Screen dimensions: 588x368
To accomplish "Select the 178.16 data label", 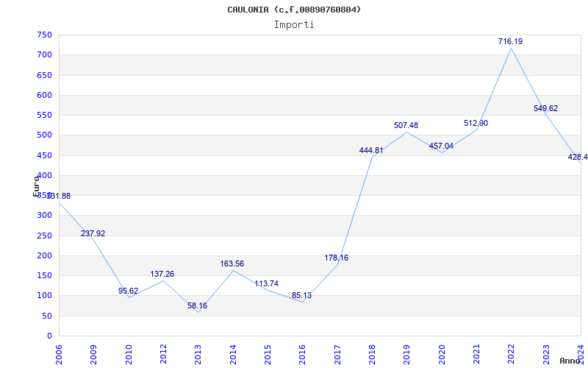I will pos(337,258).
